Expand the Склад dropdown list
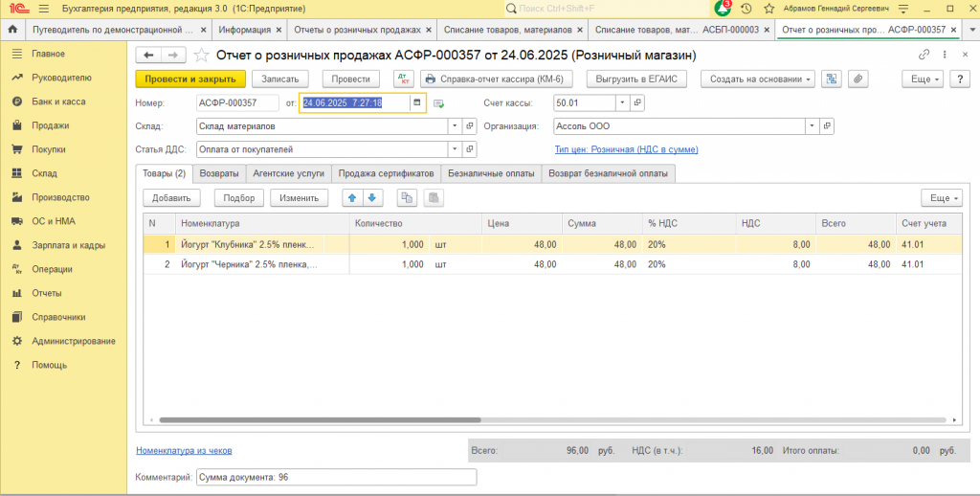Screen dimensions: 980x496 456,126
